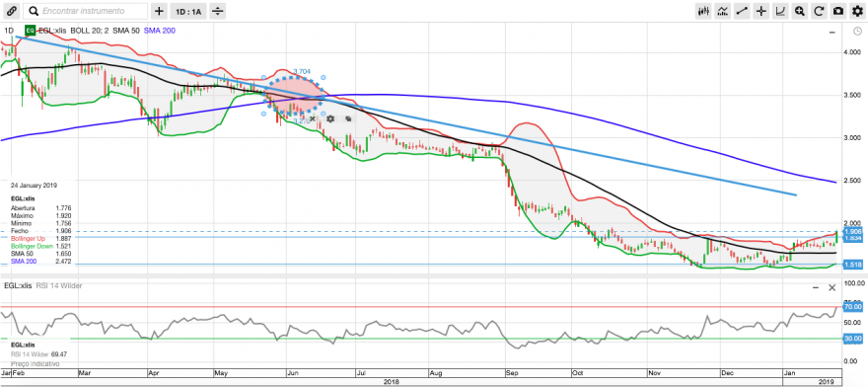Viewport: 868px width, 387px height.
Task: Click the SMA 200 legend value row
Action: coord(40,261)
